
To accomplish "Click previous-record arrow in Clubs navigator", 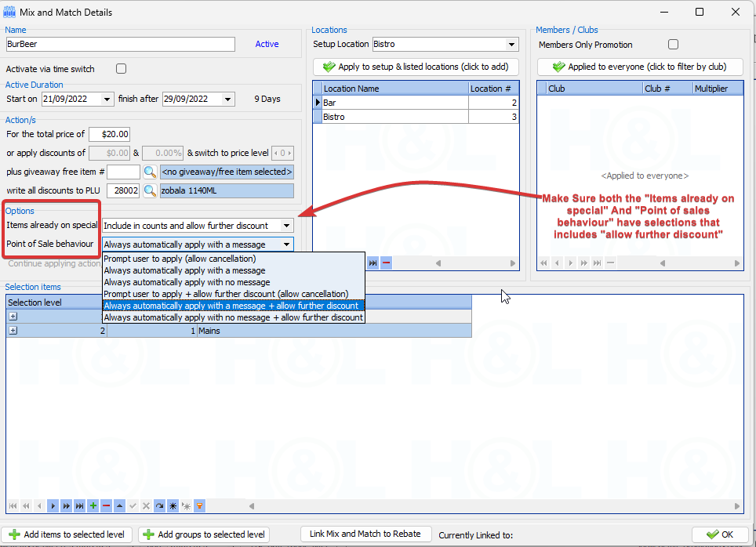I will pyautogui.click(x=558, y=263).
